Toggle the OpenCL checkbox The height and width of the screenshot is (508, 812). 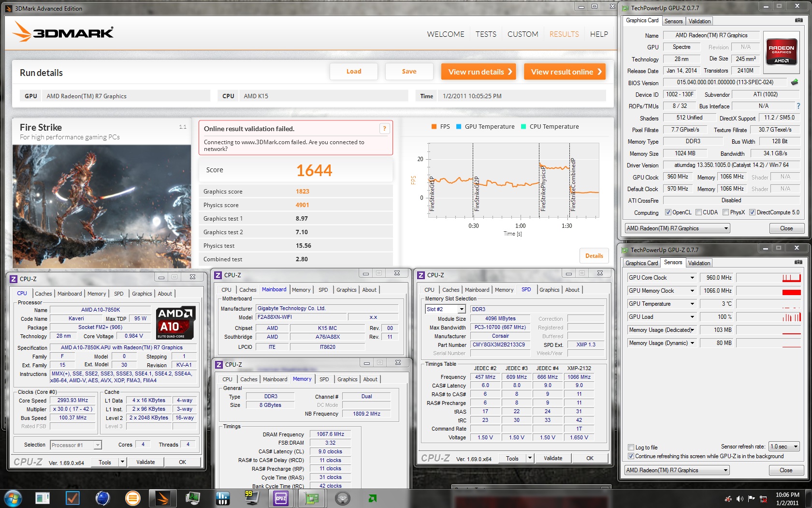[x=668, y=212]
